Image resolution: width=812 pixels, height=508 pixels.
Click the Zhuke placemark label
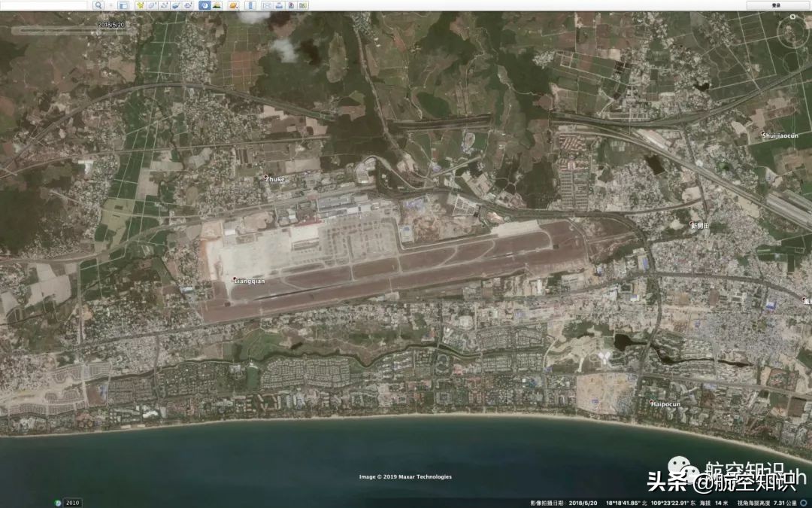point(275,179)
